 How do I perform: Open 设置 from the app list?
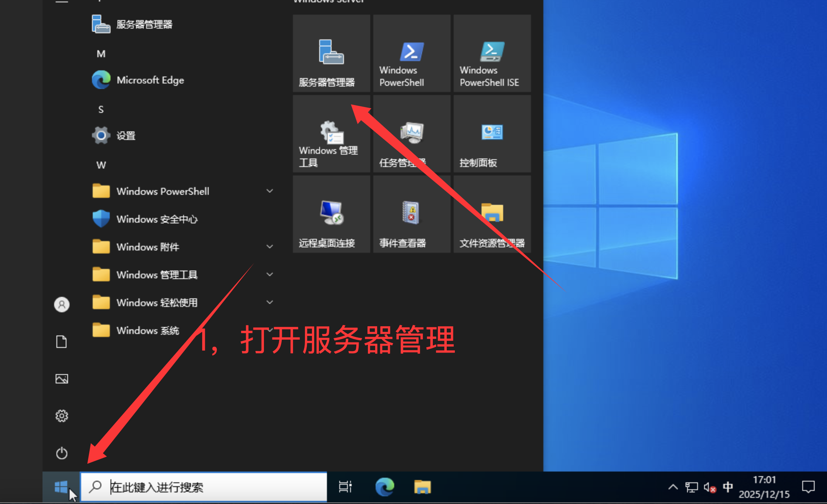pyautogui.click(x=126, y=136)
